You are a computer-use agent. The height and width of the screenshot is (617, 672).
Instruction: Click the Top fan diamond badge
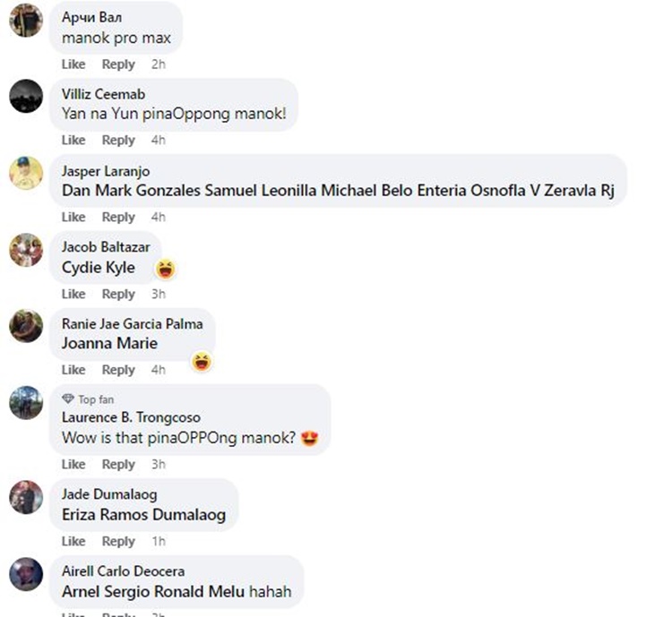[68, 398]
